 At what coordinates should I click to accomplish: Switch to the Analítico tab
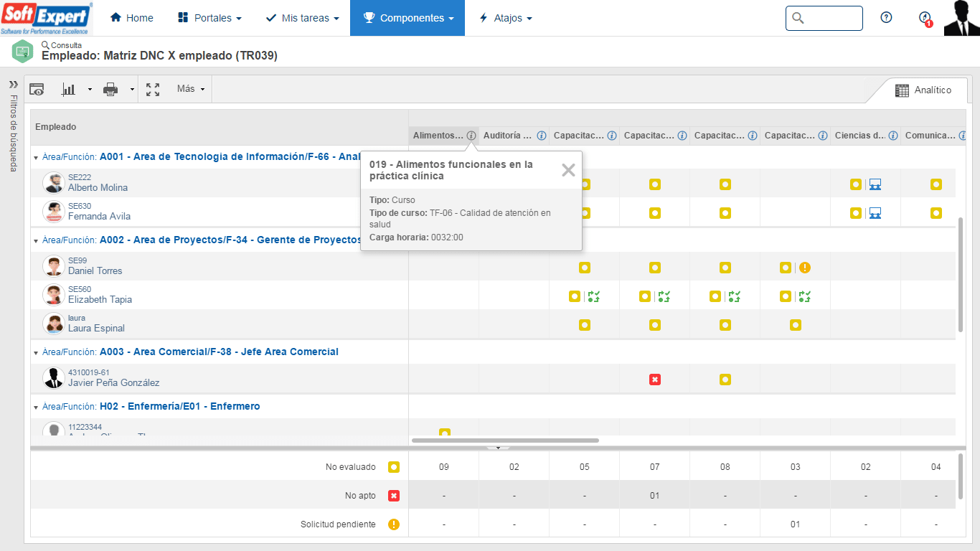pyautogui.click(x=923, y=90)
